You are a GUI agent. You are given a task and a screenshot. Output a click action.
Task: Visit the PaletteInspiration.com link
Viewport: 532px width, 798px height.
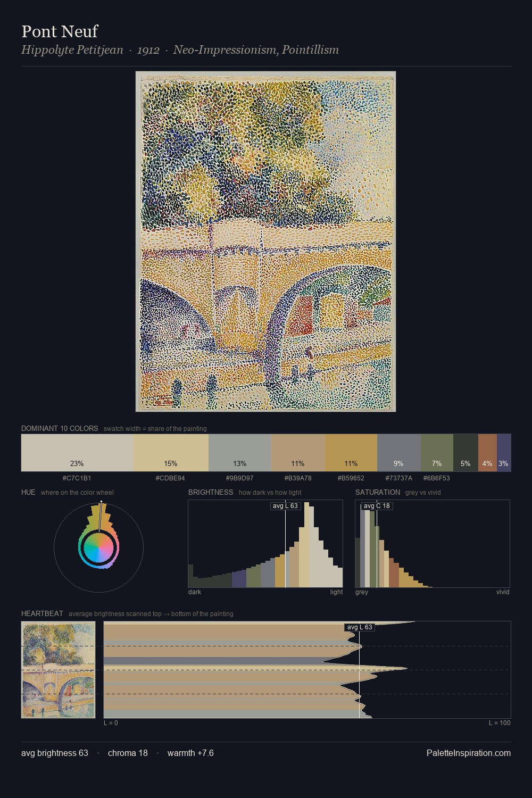469,753
